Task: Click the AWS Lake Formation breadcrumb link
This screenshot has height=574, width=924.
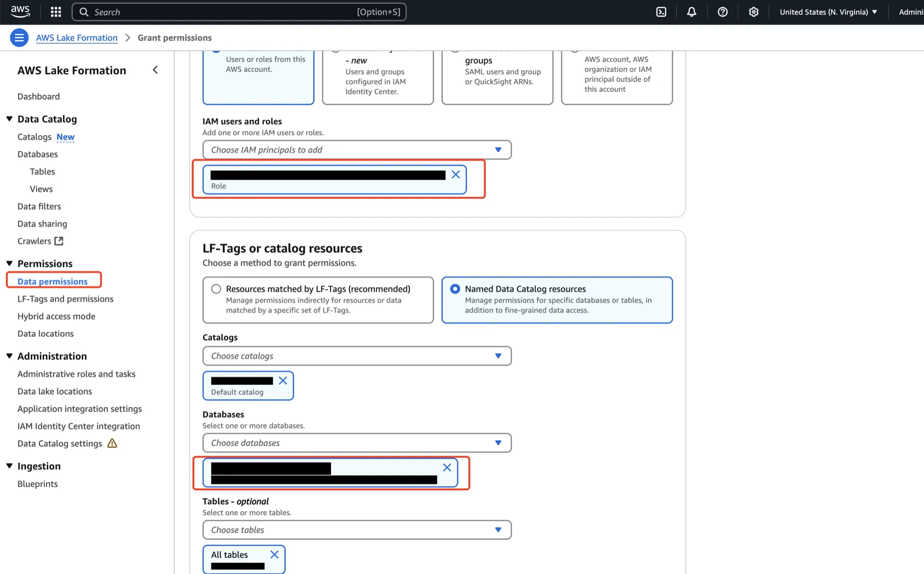Action: coord(77,38)
